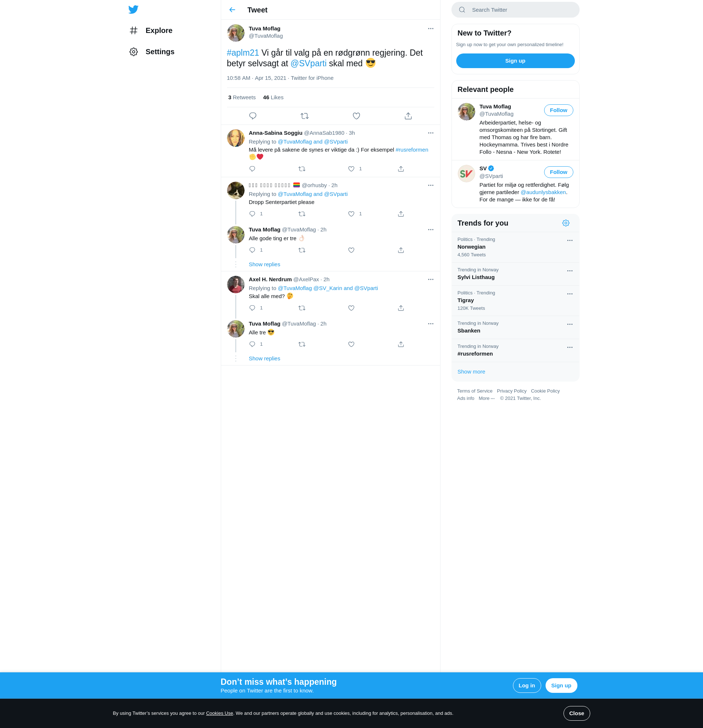Retweet the 'Dropp Senterpartiet please' tweet
The width and height of the screenshot is (703, 728).
(302, 214)
